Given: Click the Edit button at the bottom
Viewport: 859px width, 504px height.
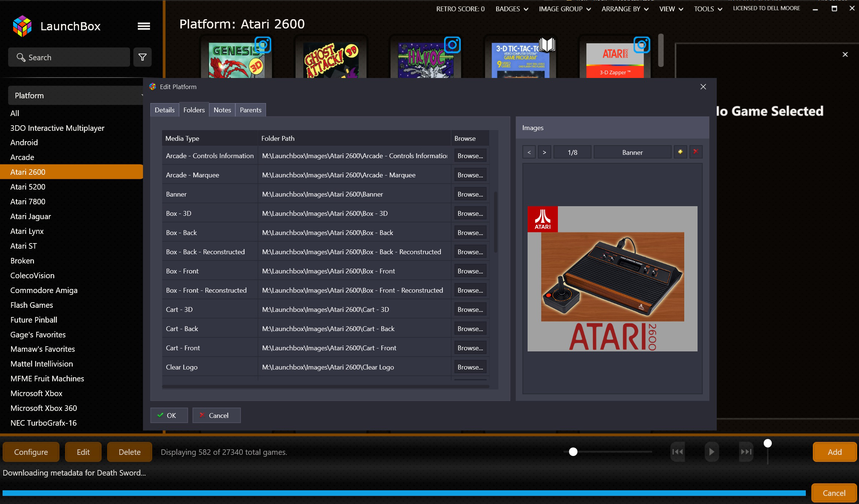Looking at the screenshot, I should point(83,452).
